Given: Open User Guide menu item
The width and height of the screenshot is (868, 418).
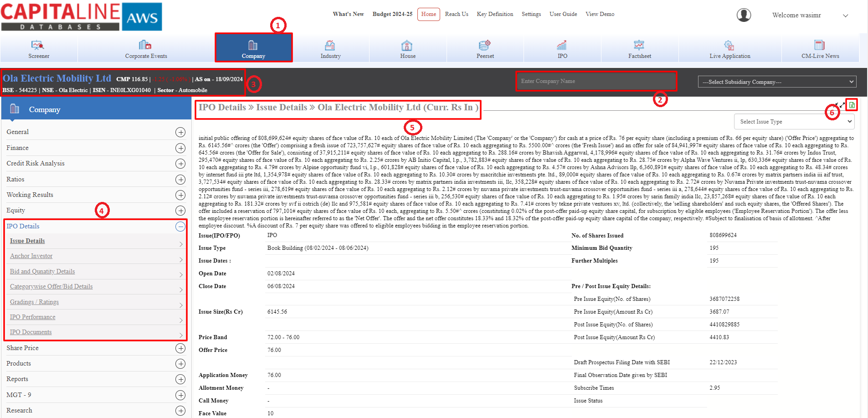Looking at the screenshot, I should point(563,14).
